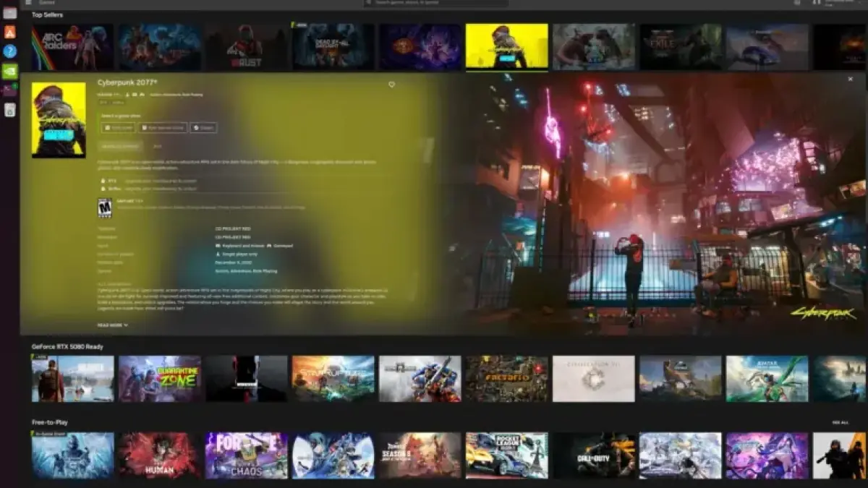This screenshot has width=868, height=488.
Task: Select the Rust game tile
Action: point(246,47)
